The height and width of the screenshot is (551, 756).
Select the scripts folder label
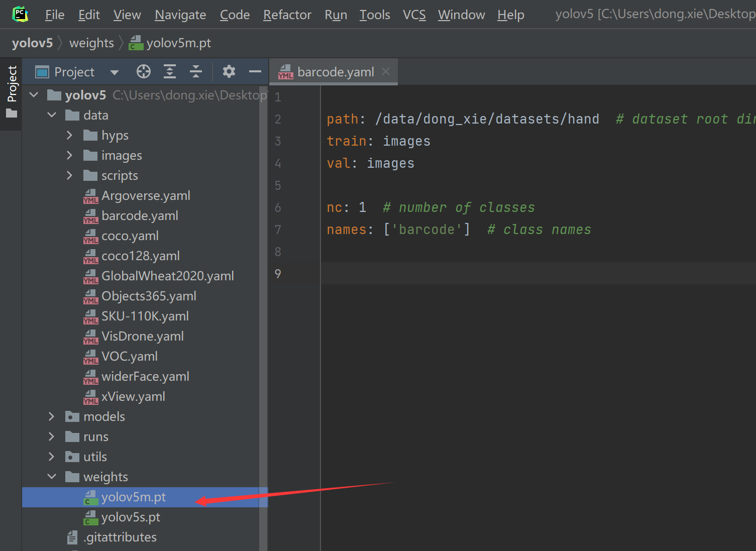tap(120, 176)
